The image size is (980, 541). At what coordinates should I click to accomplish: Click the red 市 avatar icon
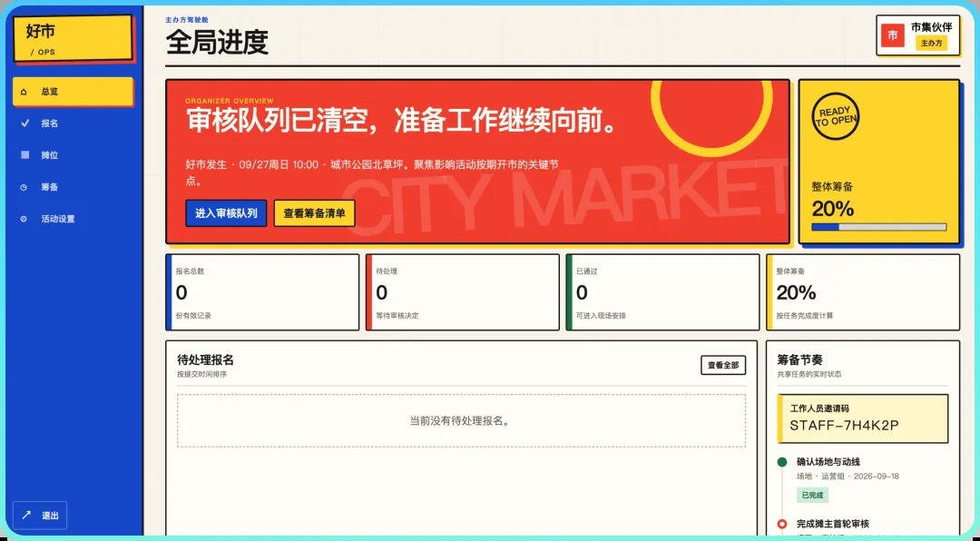pyautogui.click(x=893, y=35)
